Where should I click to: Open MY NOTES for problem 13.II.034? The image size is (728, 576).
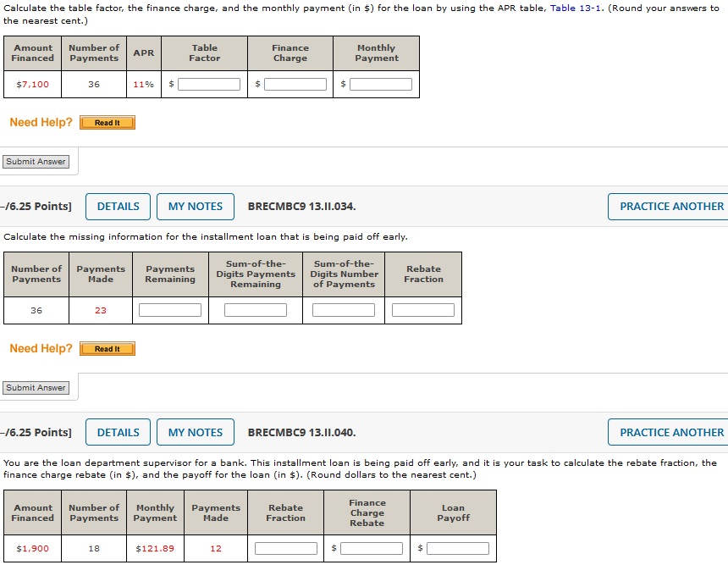click(x=195, y=206)
